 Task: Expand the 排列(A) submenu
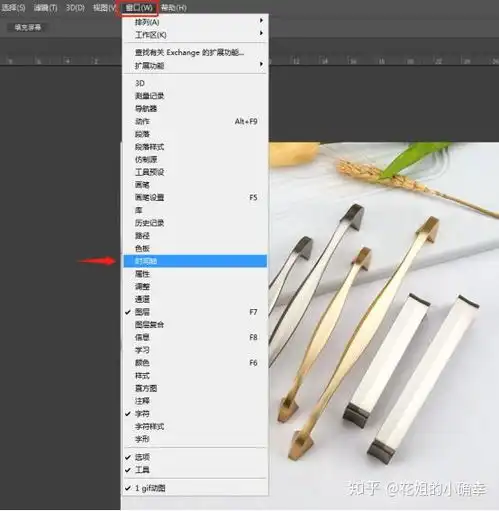tap(195, 22)
